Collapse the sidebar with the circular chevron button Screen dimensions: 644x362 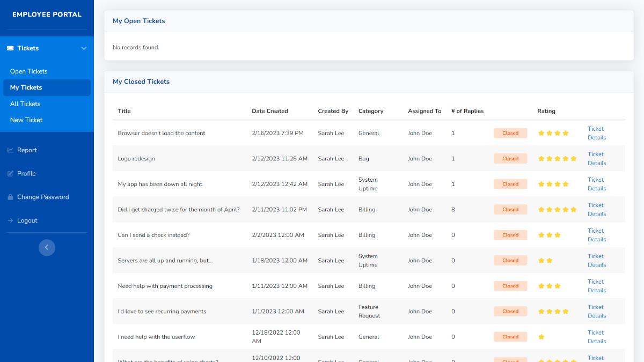click(47, 247)
